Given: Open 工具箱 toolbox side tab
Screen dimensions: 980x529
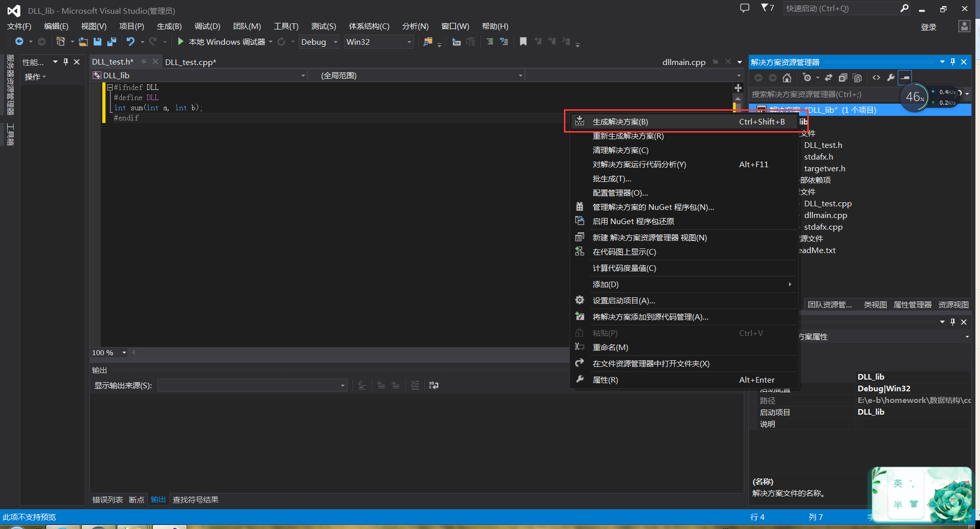Looking at the screenshot, I should coord(10,134).
